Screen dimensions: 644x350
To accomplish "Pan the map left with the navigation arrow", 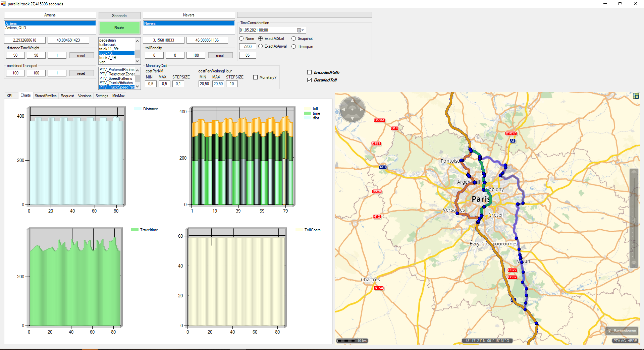I will click(x=343, y=109).
